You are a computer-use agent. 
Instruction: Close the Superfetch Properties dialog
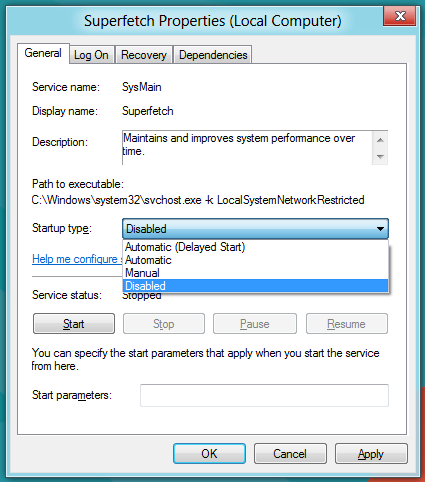click(x=399, y=16)
